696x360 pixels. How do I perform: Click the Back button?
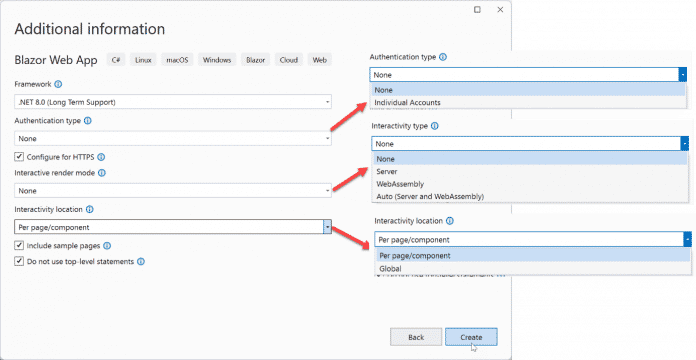[416, 337]
